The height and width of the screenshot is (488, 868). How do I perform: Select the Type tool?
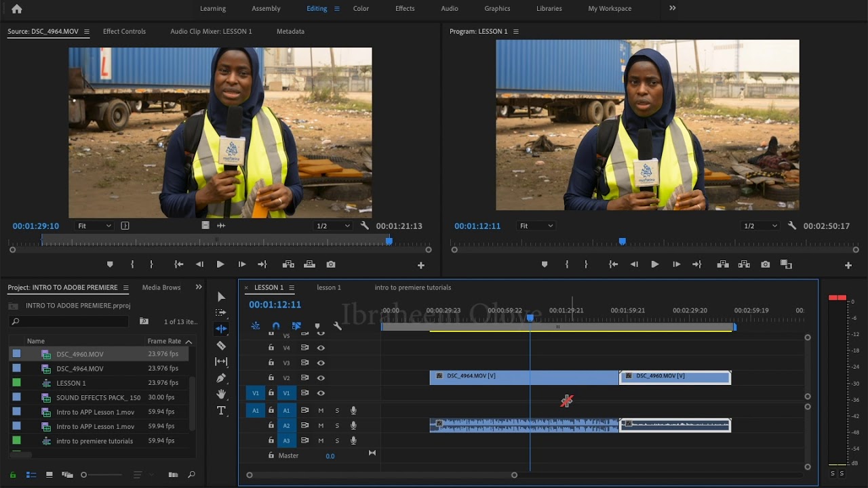tap(221, 410)
